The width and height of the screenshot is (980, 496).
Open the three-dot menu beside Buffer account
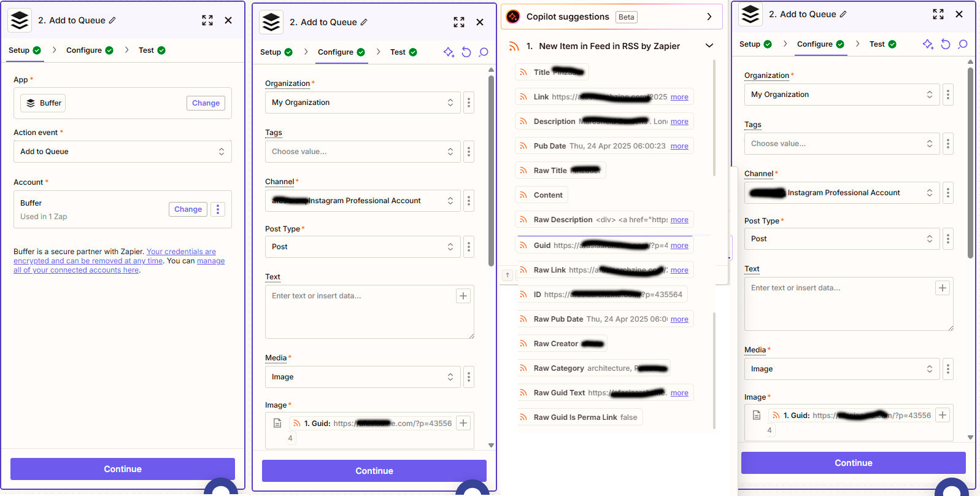(x=218, y=209)
